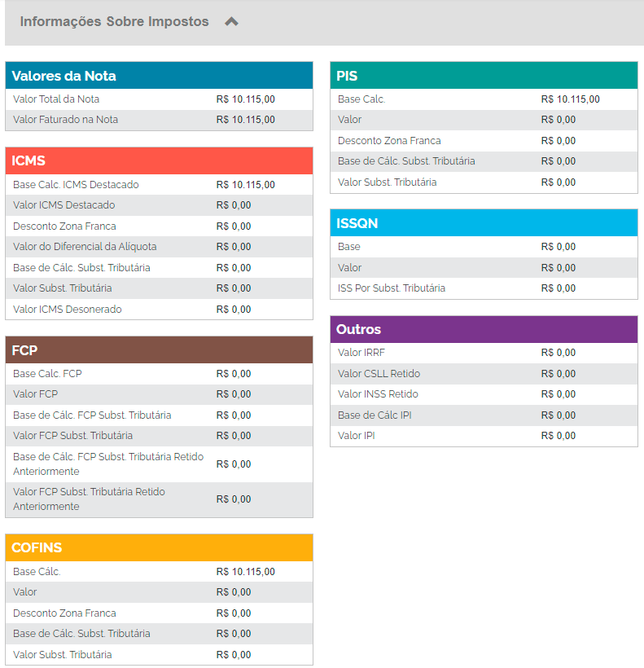
Task: Click the Base Calc. ICMS Destacado amount
Action: click(x=246, y=184)
